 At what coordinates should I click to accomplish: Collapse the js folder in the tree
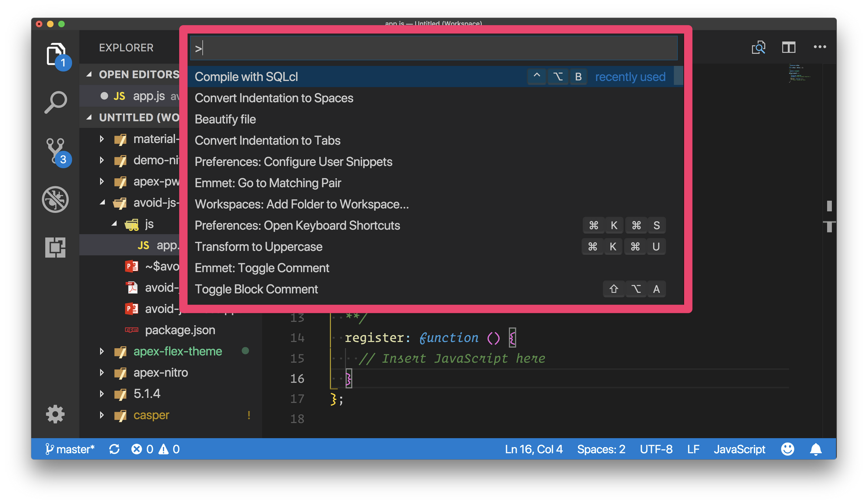114,224
